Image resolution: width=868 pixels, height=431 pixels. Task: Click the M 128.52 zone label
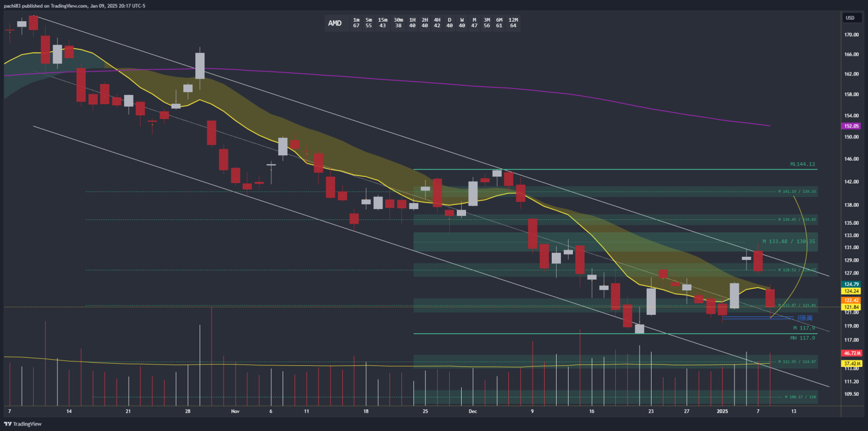click(x=797, y=270)
